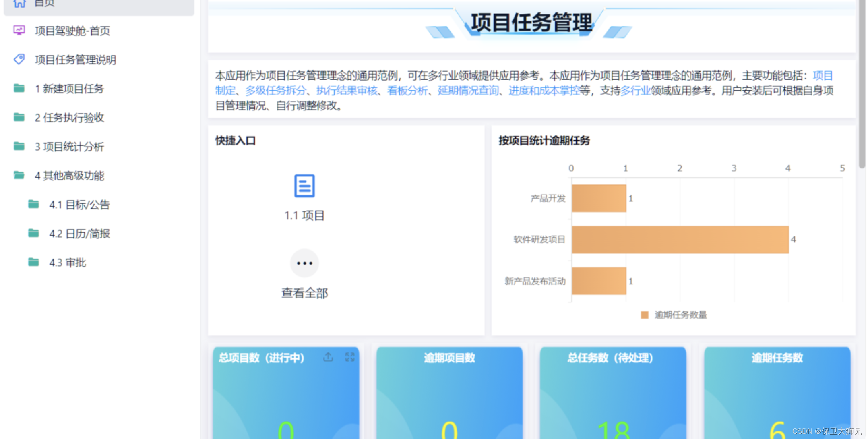Image resolution: width=868 pixels, height=439 pixels.
Task: Click the tag icon beside 项目任务管理说明
Action: click(19, 59)
